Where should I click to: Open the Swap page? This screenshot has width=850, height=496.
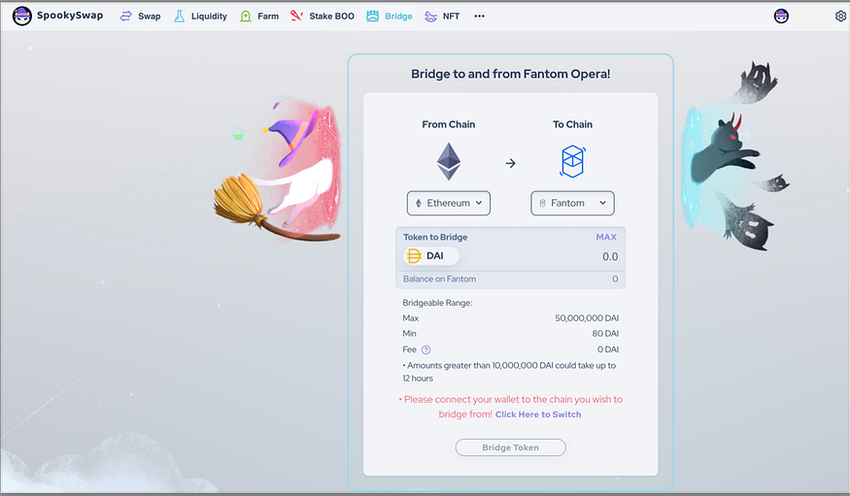(149, 16)
